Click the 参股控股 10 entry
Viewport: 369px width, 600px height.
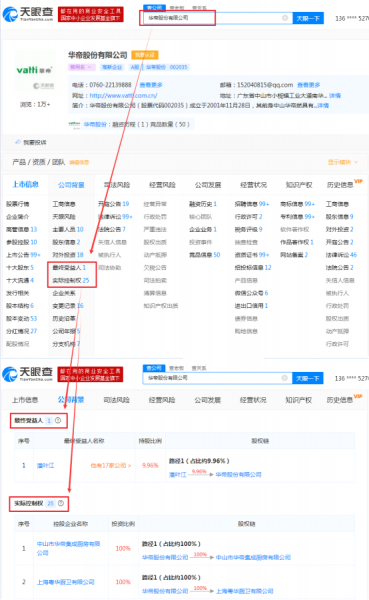(x=21, y=242)
